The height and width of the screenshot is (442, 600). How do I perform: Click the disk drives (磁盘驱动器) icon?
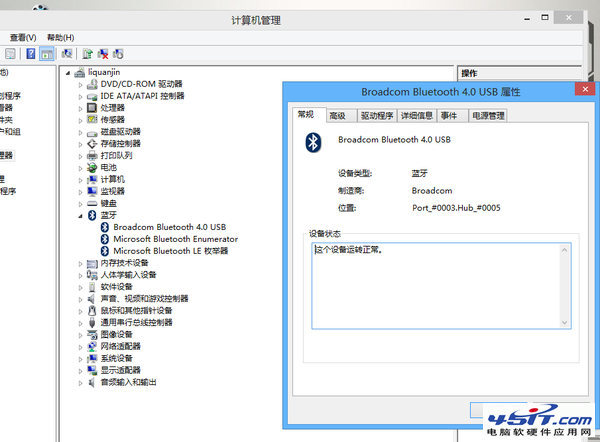[x=92, y=132]
